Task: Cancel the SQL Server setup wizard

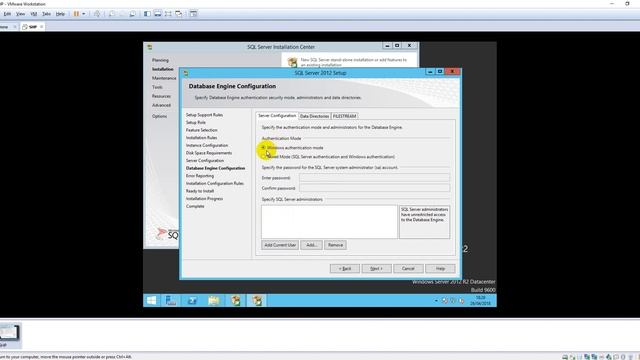Action: click(408, 269)
